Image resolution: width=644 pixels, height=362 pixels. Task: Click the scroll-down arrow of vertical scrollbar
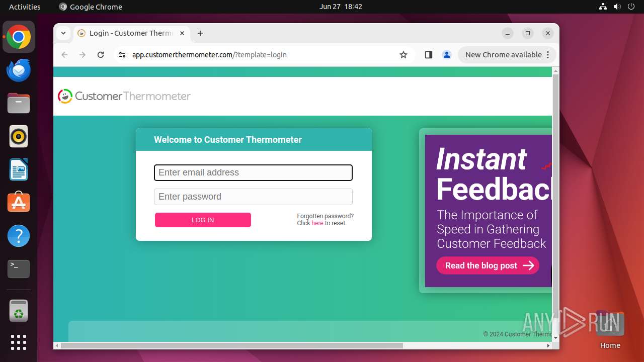[556, 338]
